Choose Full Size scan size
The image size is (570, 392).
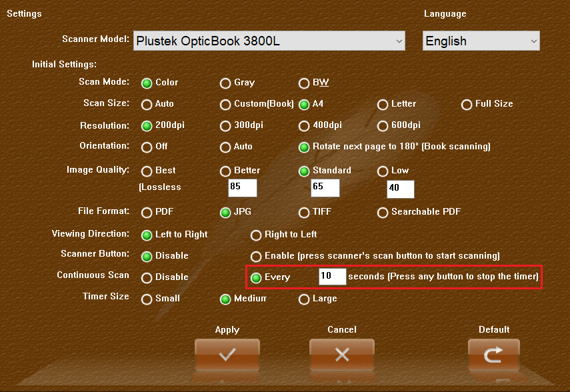pyautogui.click(x=467, y=105)
